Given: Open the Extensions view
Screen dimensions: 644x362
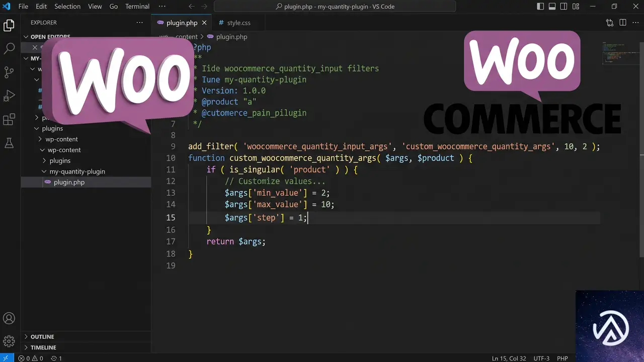Looking at the screenshot, I should click(9, 120).
